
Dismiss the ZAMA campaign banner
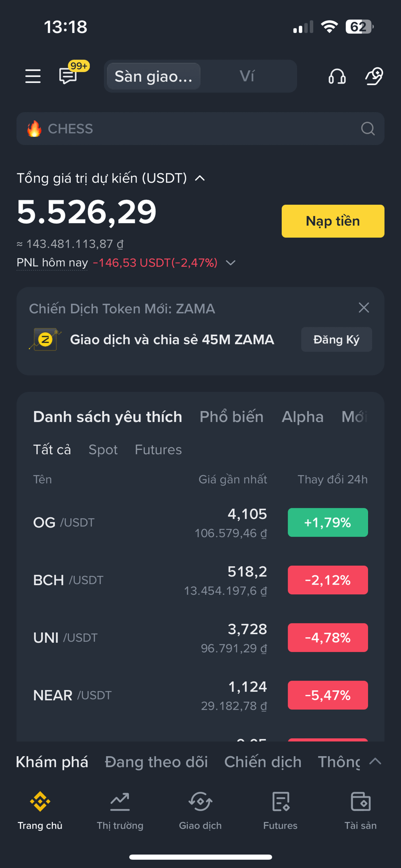[x=364, y=308]
